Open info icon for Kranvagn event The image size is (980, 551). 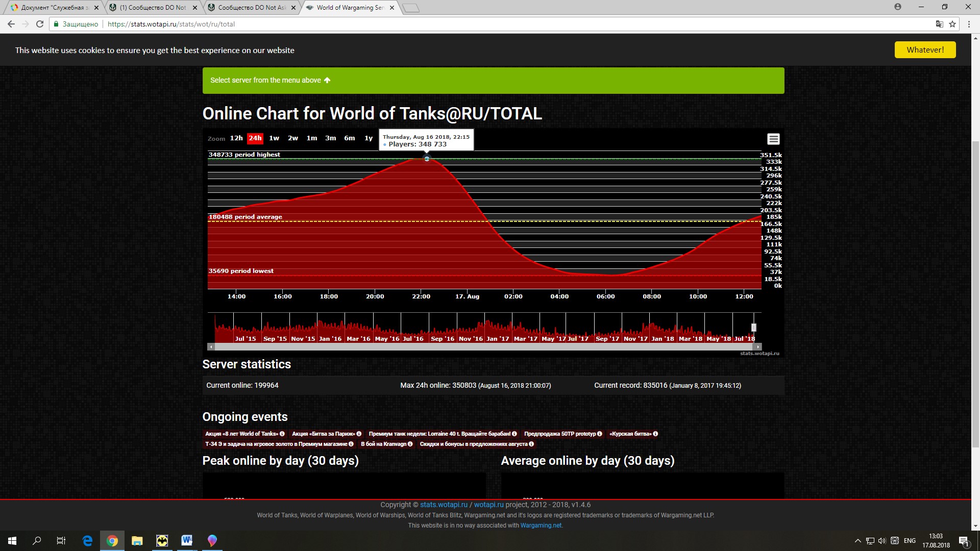click(x=410, y=444)
